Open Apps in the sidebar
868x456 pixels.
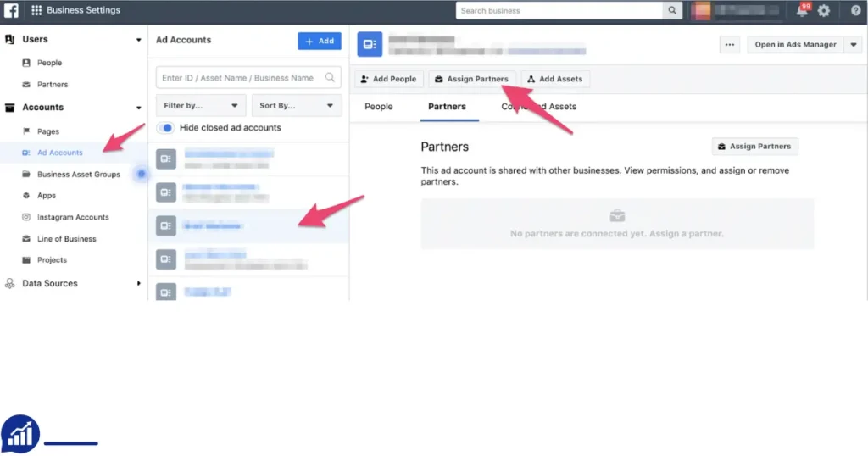pos(47,196)
